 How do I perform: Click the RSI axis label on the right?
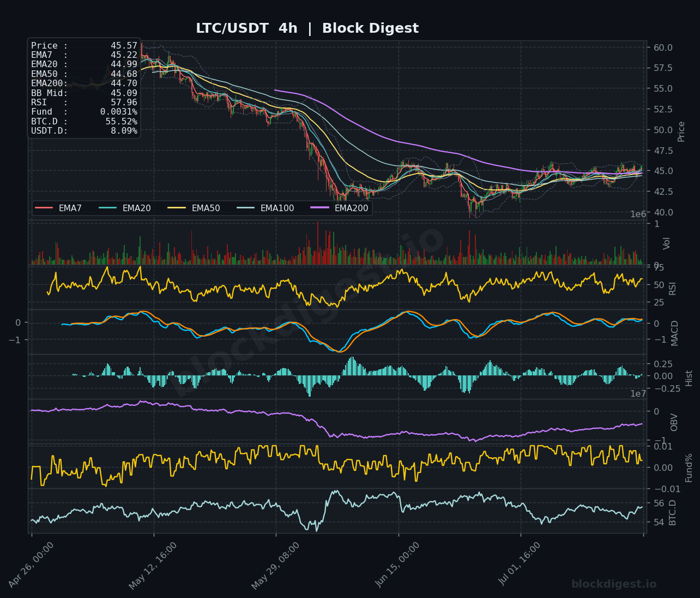click(672, 288)
